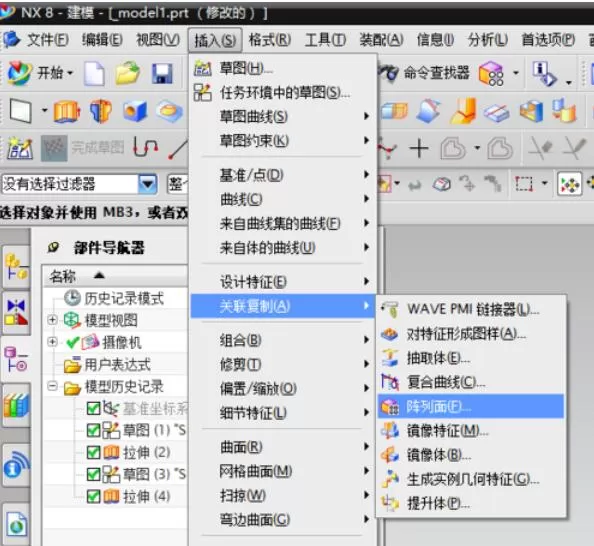Choose 生成实例几何特征(G) in the submenu
Screen dimensions: 594x546
[471, 479]
